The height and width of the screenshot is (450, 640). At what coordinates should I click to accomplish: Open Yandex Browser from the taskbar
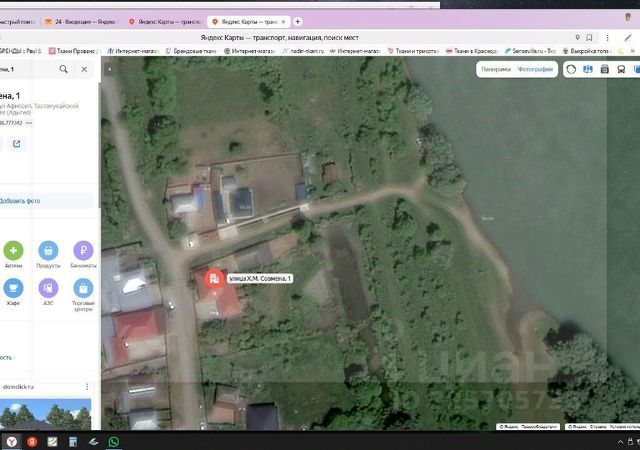click(12, 441)
